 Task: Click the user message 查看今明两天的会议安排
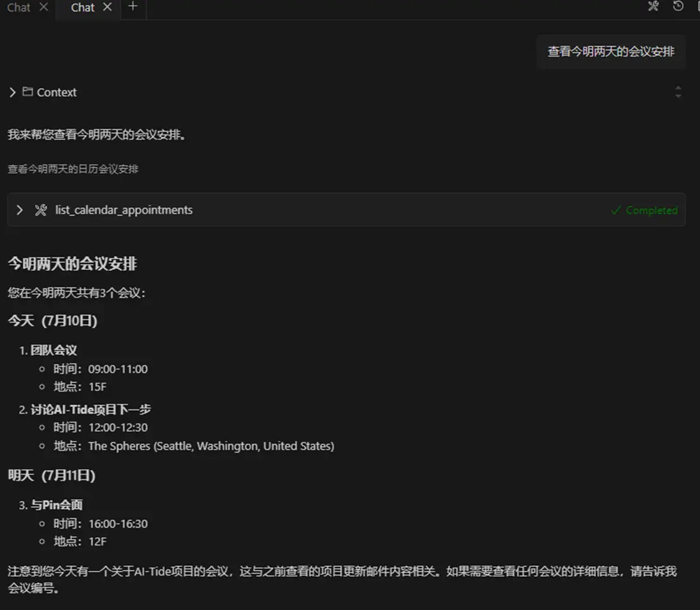(x=611, y=52)
